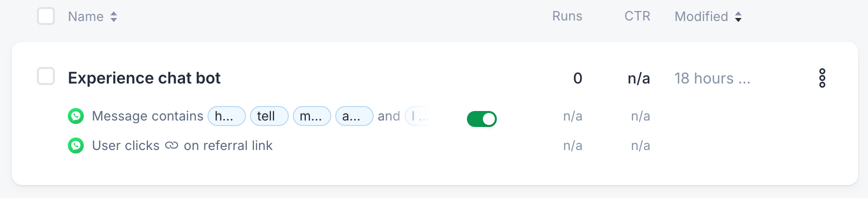Click the Modified sort arrows icon

(738, 16)
